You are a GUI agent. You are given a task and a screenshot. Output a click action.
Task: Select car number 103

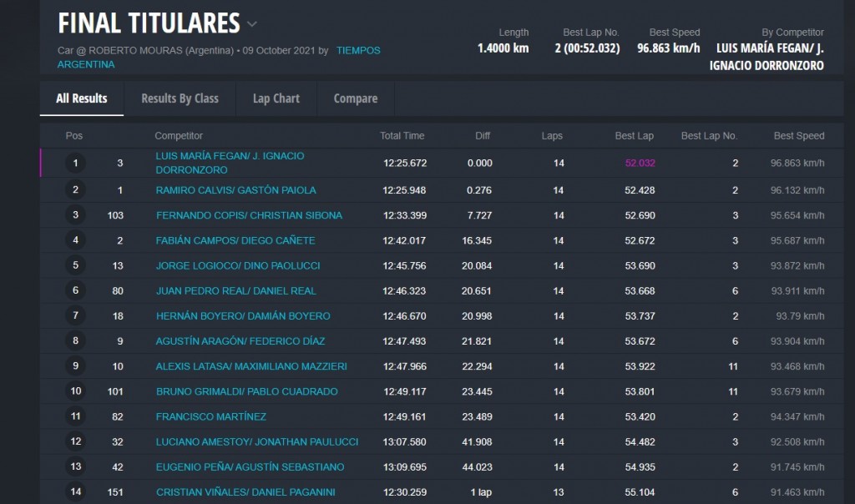[x=115, y=215]
